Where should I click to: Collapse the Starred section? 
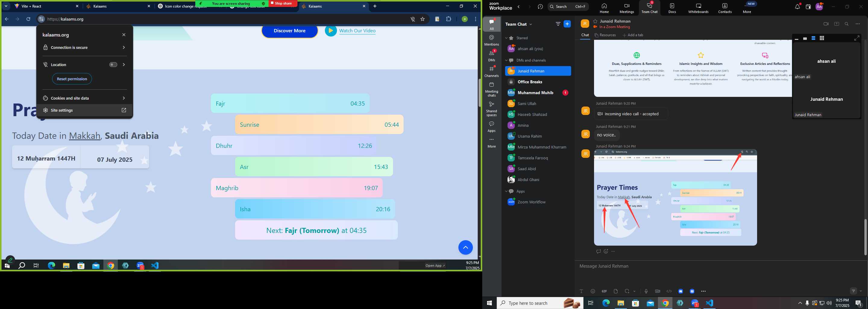point(506,38)
